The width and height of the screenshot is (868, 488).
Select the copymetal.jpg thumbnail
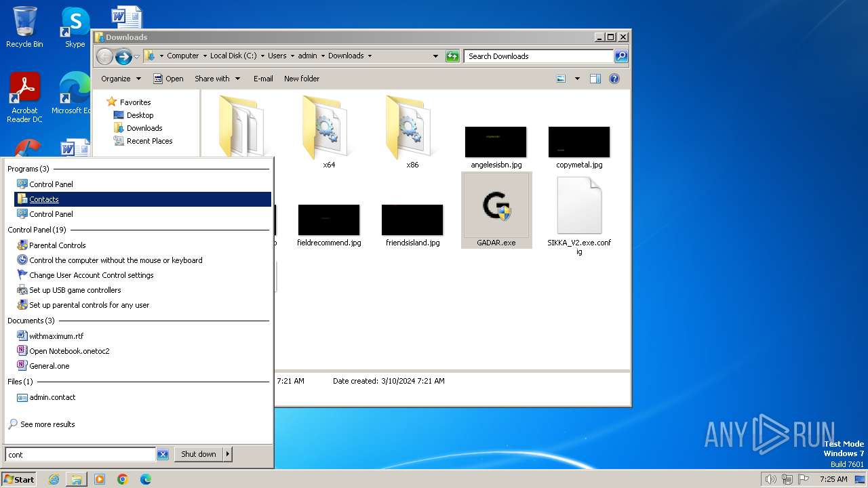tap(579, 147)
